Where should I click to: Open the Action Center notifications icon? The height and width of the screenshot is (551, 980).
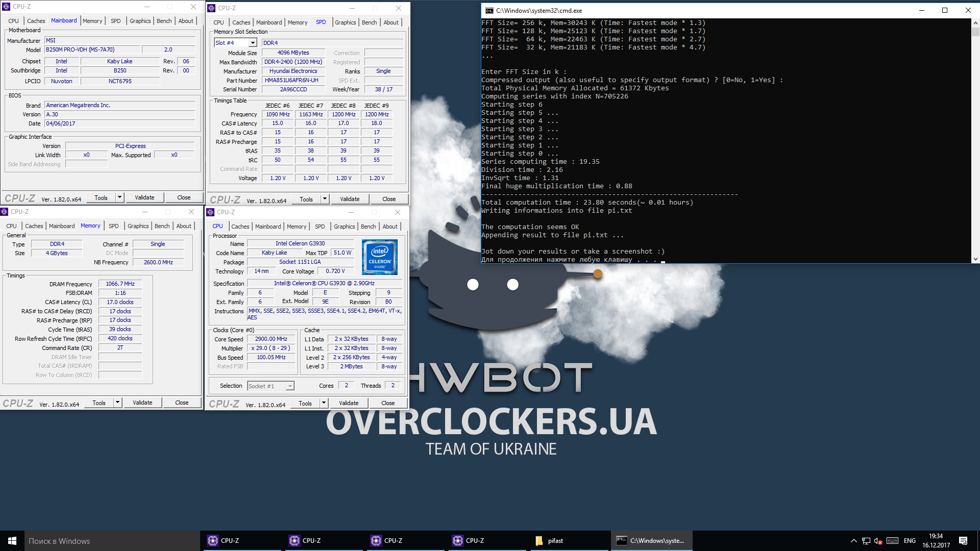(x=963, y=541)
